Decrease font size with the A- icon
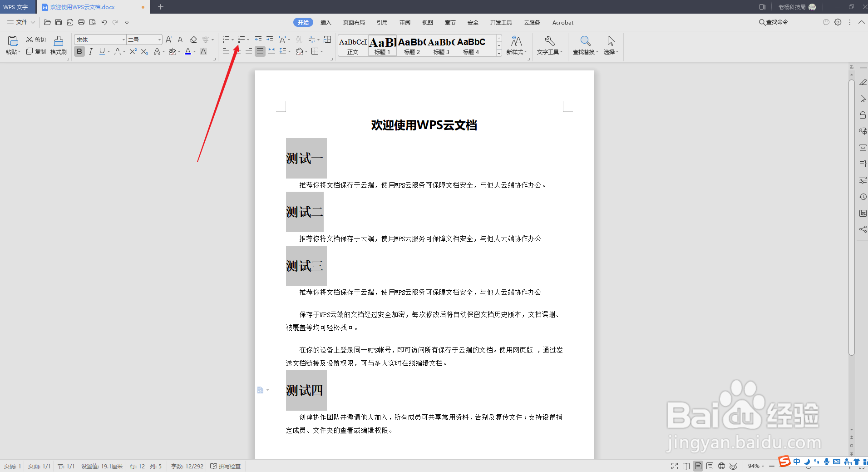 pos(181,40)
